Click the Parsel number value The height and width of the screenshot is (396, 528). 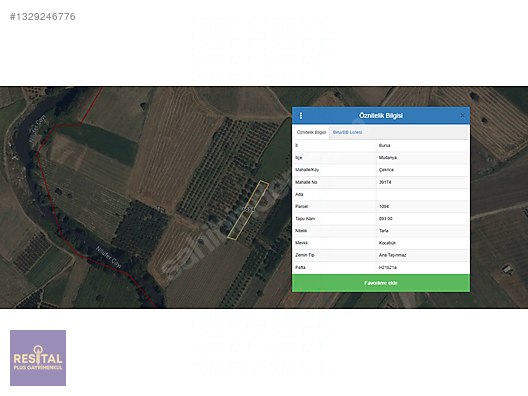click(384, 206)
